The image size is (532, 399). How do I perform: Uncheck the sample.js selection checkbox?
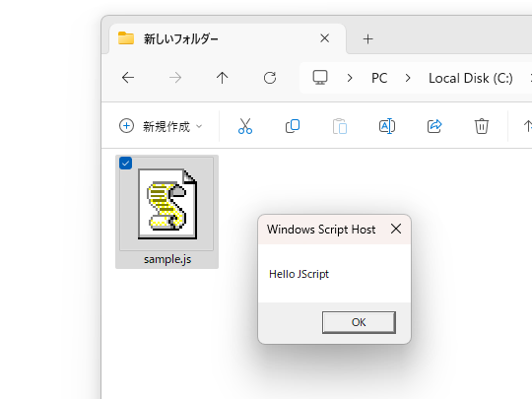tap(125, 164)
